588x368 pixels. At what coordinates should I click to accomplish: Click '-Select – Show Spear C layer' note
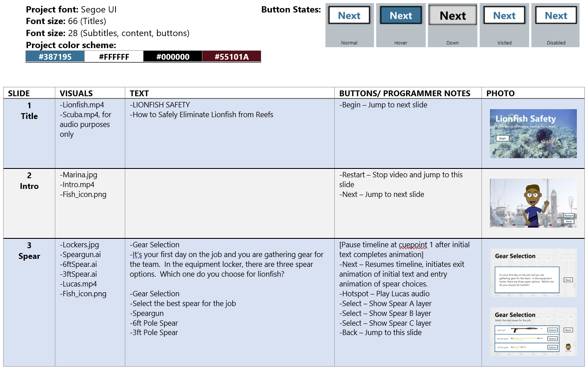386,323
